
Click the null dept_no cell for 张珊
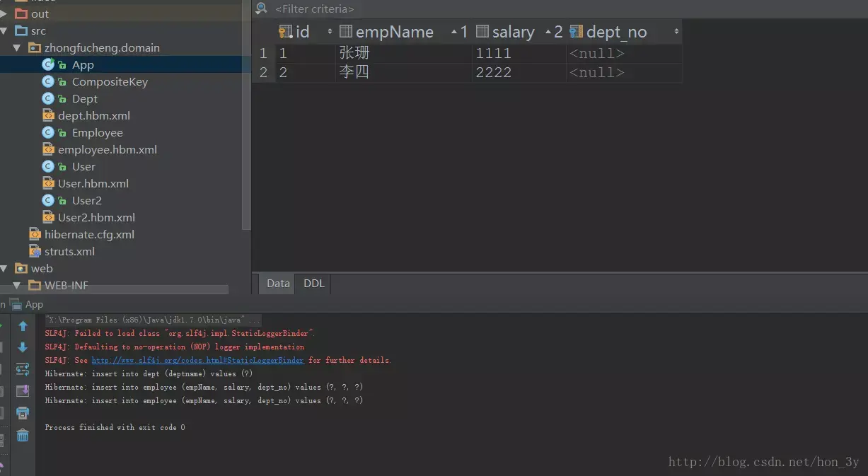pyautogui.click(x=624, y=53)
